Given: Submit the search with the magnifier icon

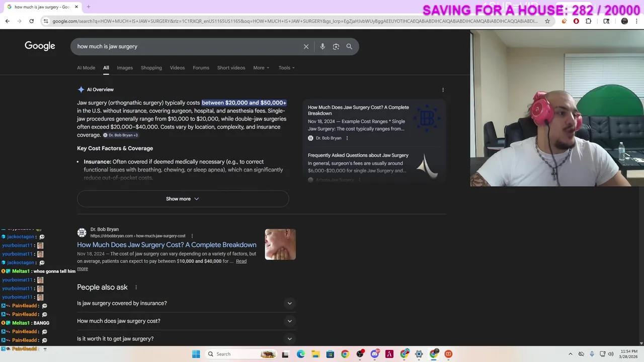Looking at the screenshot, I should [349, 46].
